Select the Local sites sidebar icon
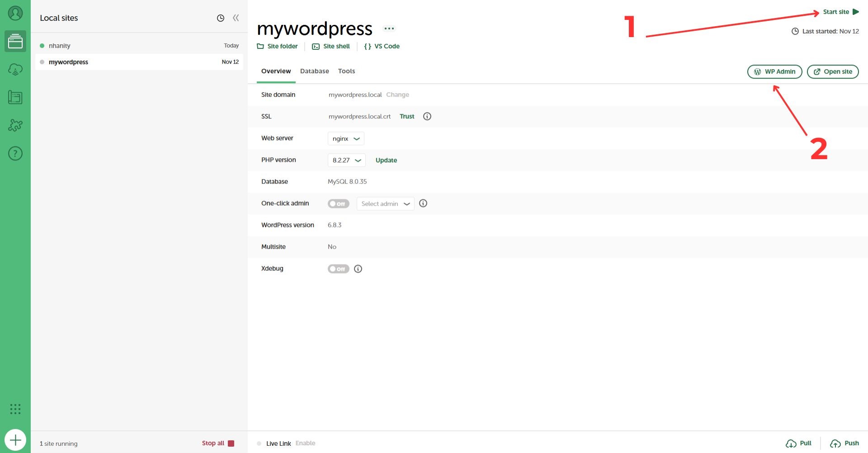The width and height of the screenshot is (868, 453). point(15,42)
